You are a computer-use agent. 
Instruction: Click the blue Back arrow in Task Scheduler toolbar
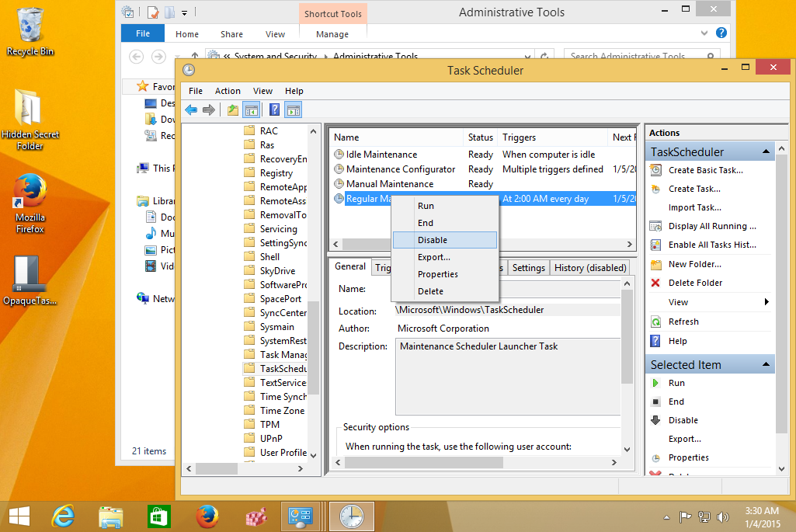191,110
